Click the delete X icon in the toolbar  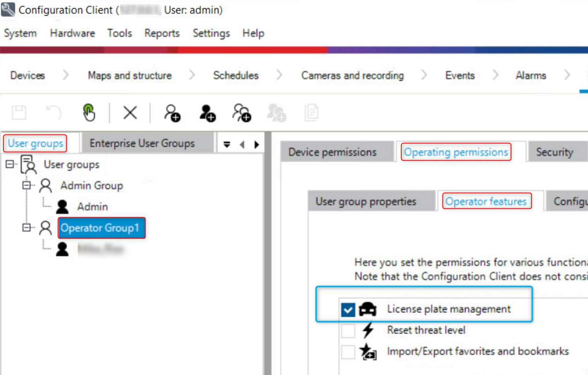(x=130, y=113)
